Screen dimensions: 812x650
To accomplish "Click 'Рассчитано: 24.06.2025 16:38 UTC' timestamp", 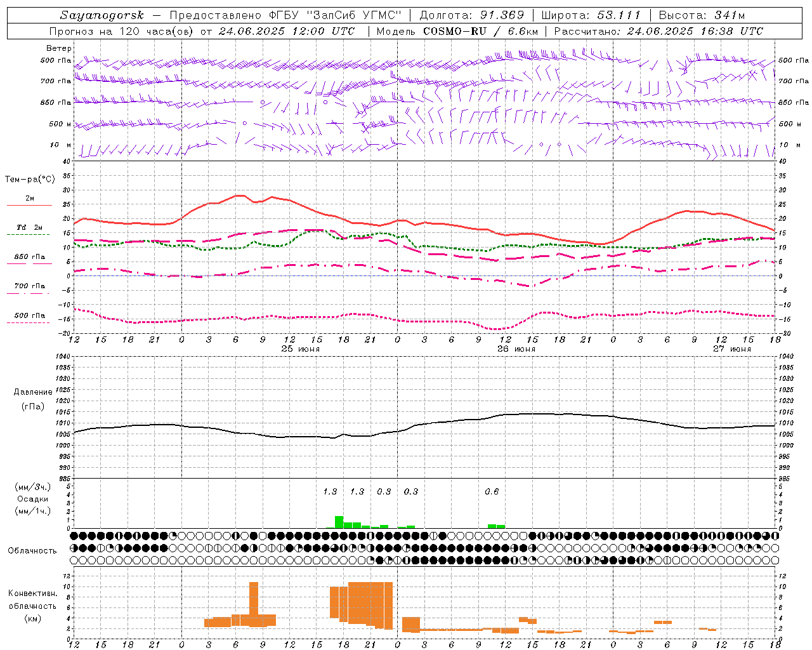I will (658, 31).
